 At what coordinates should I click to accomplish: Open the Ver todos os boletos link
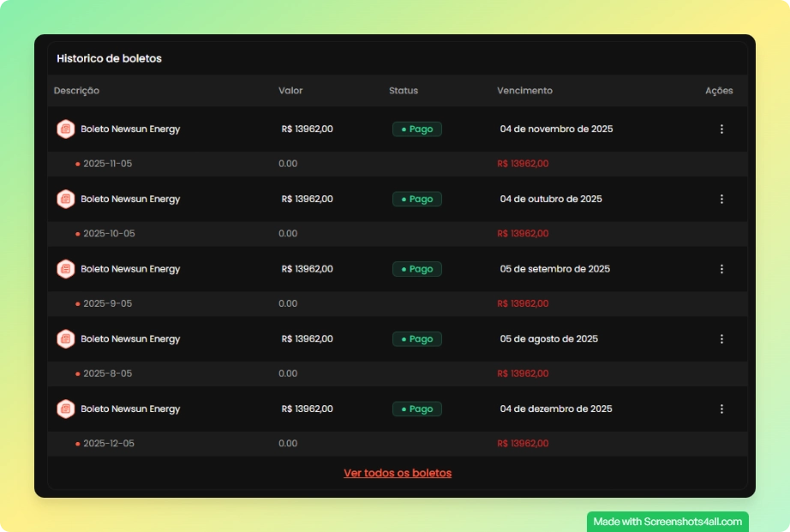point(398,473)
